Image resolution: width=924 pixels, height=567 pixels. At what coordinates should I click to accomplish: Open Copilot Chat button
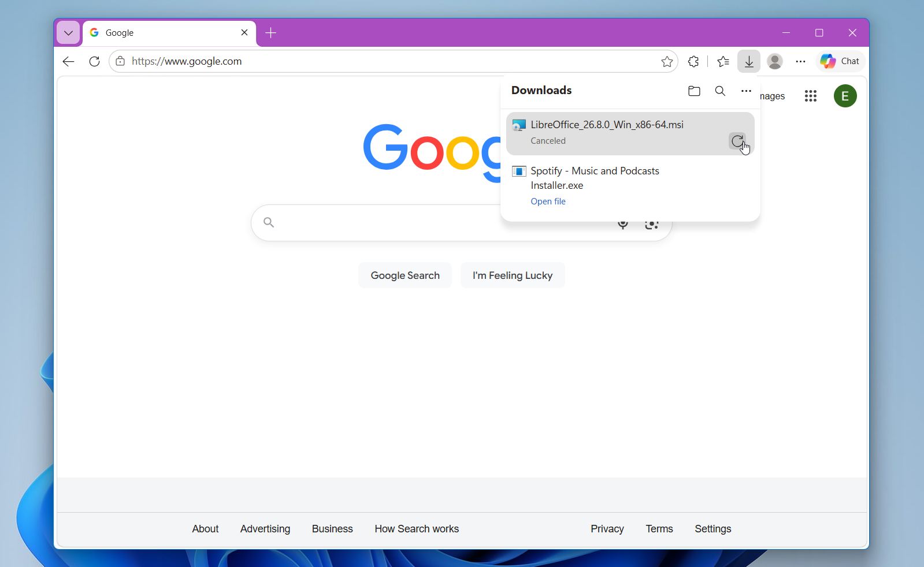pyautogui.click(x=840, y=61)
